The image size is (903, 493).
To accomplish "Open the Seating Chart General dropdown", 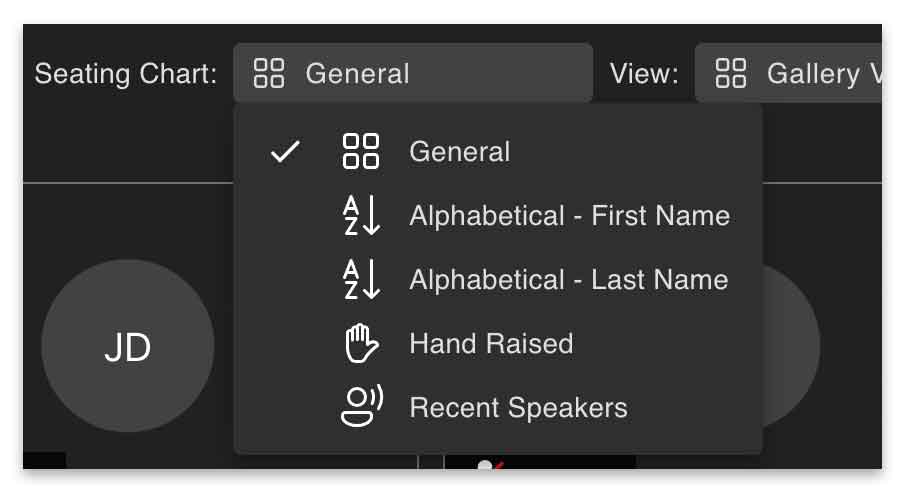I will point(413,73).
